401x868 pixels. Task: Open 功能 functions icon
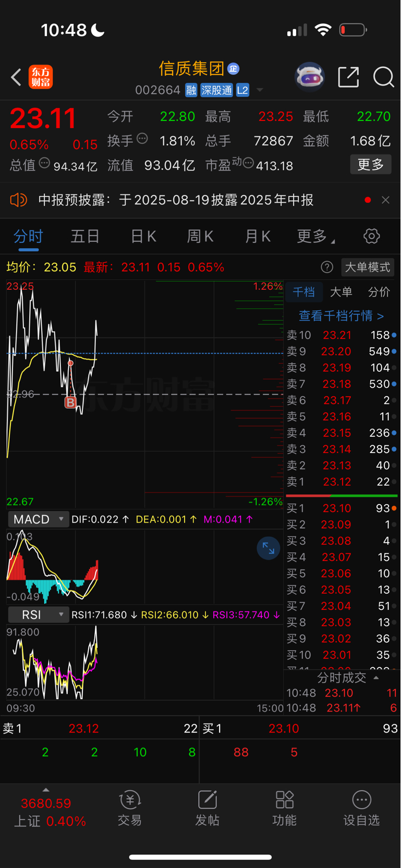point(284,809)
